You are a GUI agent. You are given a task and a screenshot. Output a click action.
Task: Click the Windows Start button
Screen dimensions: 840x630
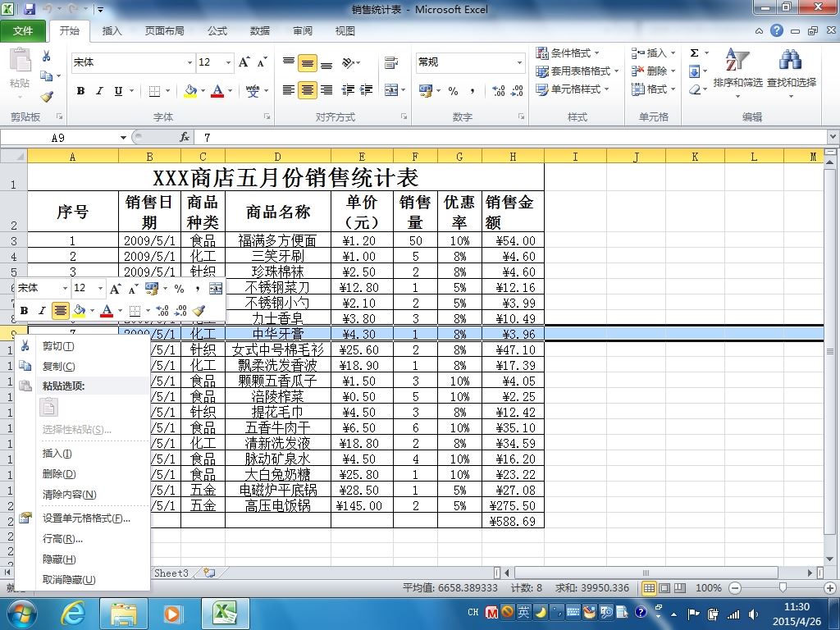pyautogui.click(x=21, y=614)
